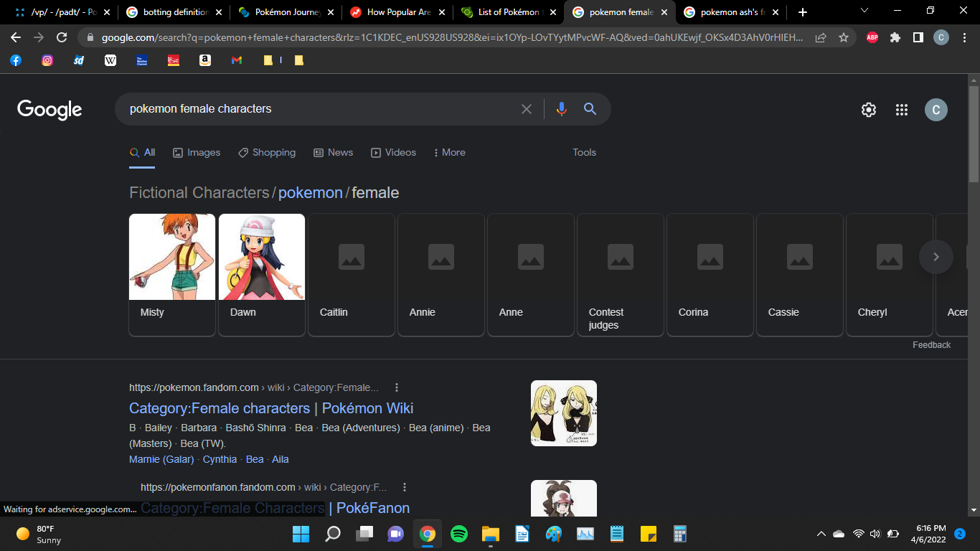Click the AdBlock Plus extension icon

[872, 38]
